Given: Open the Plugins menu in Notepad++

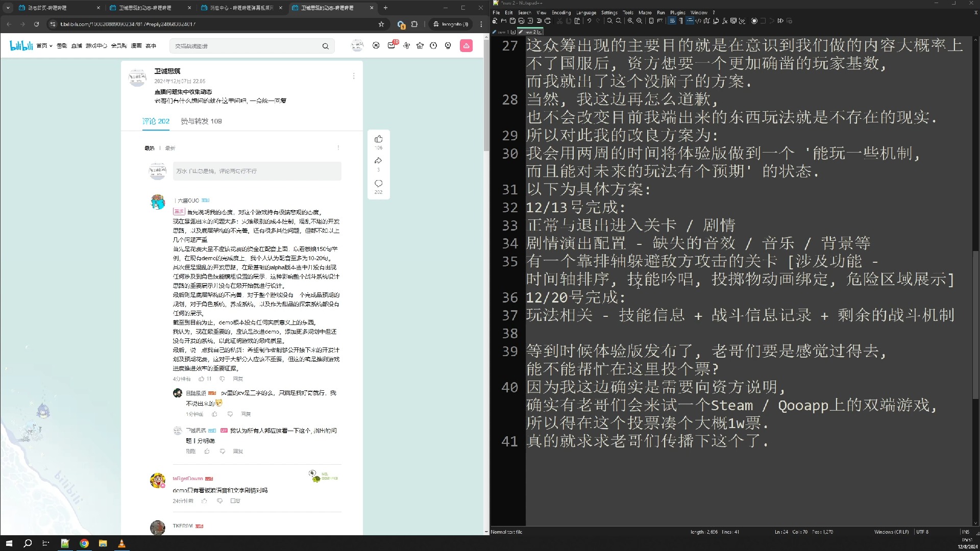Looking at the screenshot, I should 677,12.
